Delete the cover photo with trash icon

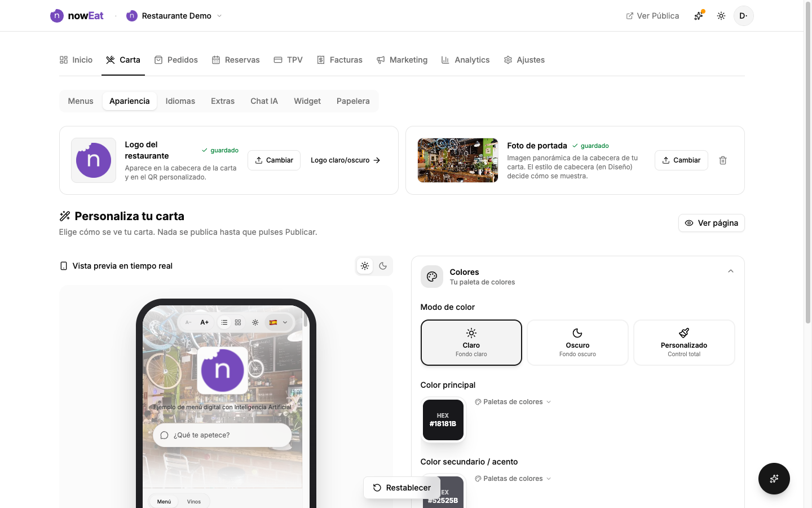click(723, 160)
